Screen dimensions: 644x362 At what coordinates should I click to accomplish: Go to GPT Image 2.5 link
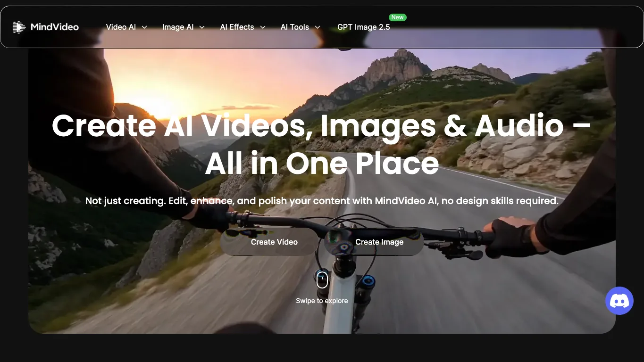364,27
